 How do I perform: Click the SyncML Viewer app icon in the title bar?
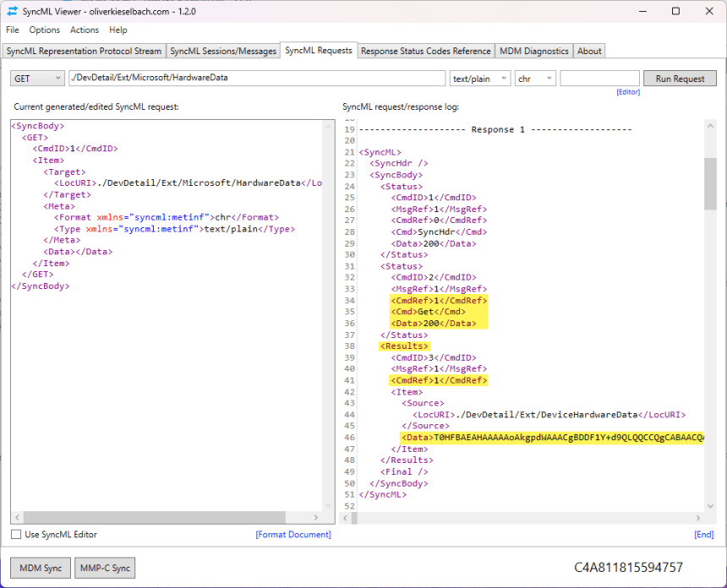point(11,11)
